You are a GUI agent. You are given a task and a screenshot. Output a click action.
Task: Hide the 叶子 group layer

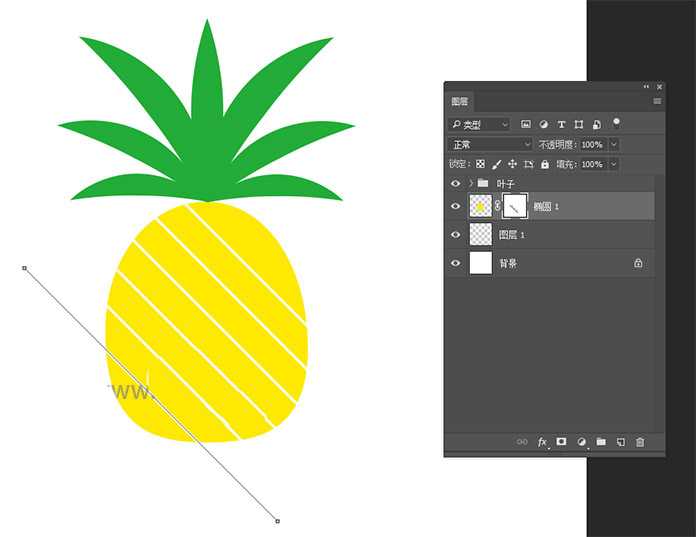pyautogui.click(x=456, y=184)
